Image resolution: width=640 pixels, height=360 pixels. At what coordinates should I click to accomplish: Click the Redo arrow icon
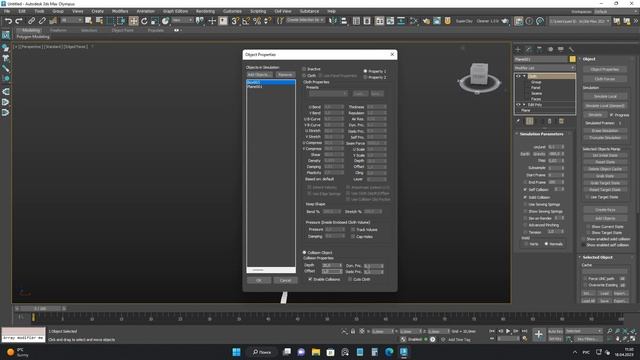[19, 21]
